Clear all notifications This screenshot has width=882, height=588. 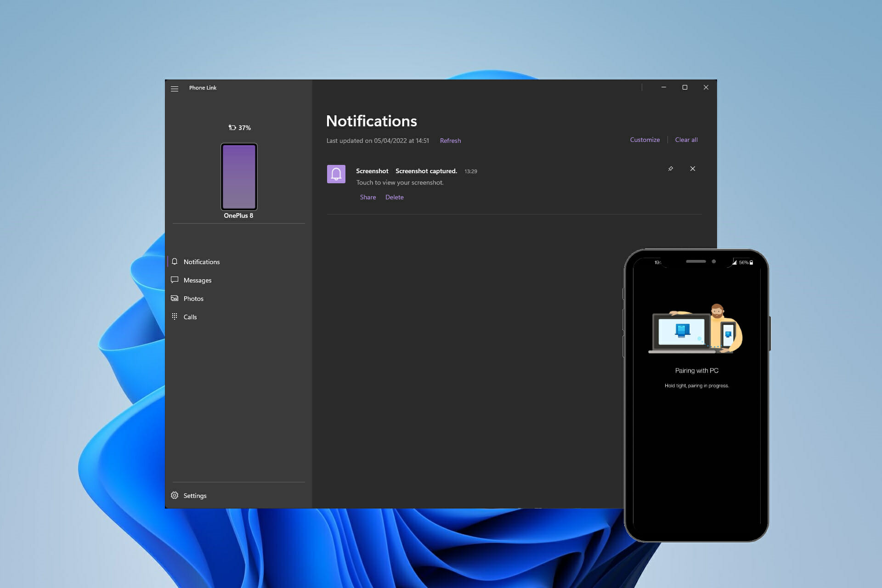click(686, 140)
